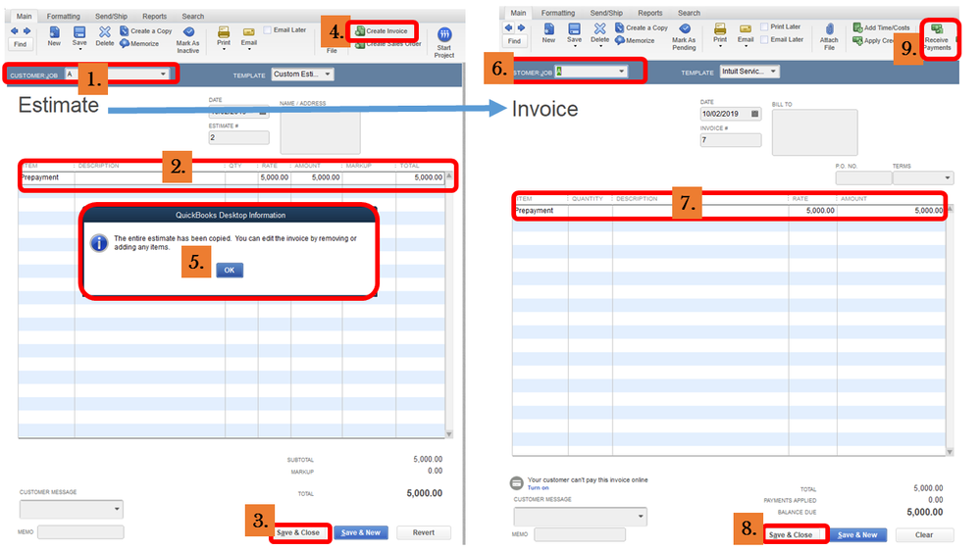Click Mark As Pending in Invoice window
This screenshot has height=551, width=980.
[684, 36]
